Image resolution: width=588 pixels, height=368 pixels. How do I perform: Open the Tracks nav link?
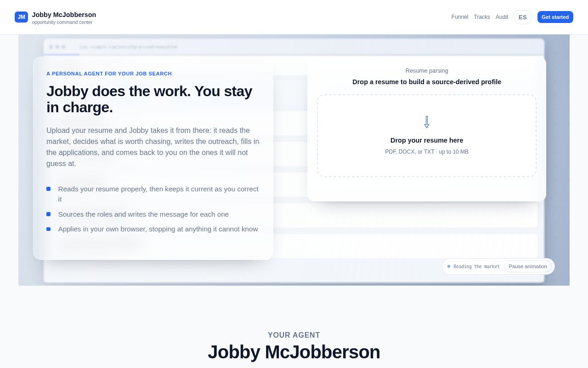(482, 17)
